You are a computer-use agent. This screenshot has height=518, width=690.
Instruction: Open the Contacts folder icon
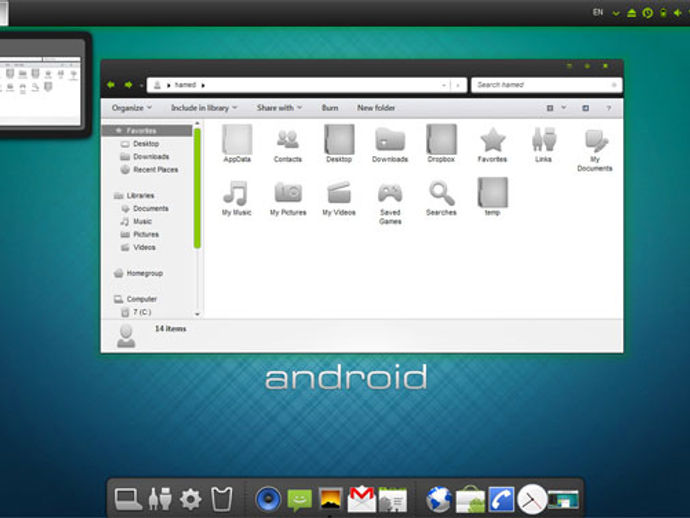coord(288,144)
